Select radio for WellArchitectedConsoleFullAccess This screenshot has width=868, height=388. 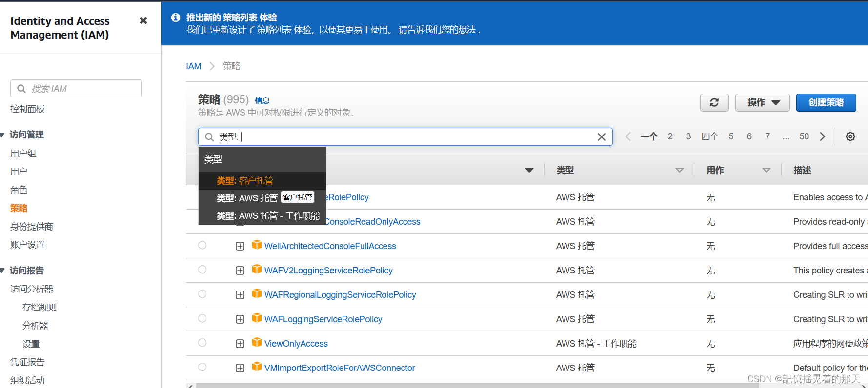click(202, 245)
